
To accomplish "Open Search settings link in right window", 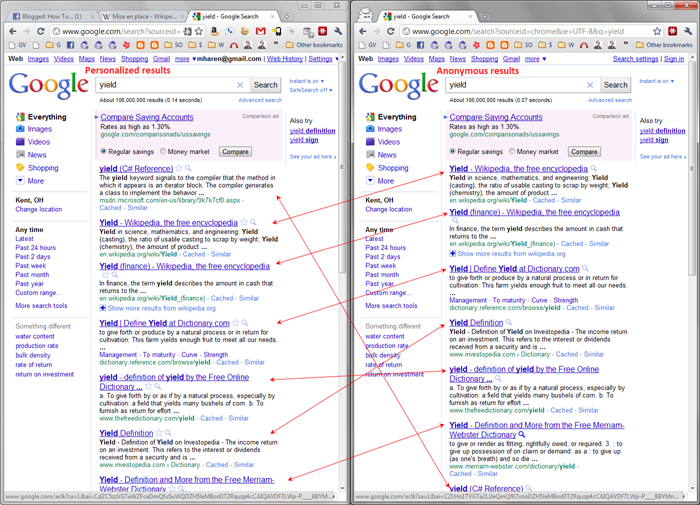I will (x=635, y=59).
